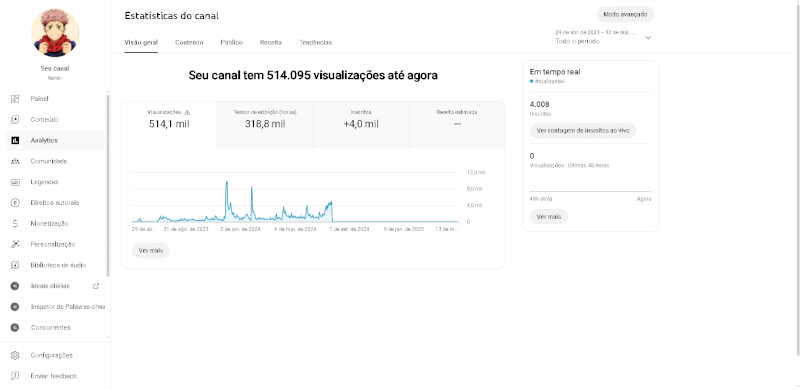Image resolution: width=800 pixels, height=390 pixels.
Task: Click Ver contagem de inscritos ao vivo
Action: [x=583, y=131]
